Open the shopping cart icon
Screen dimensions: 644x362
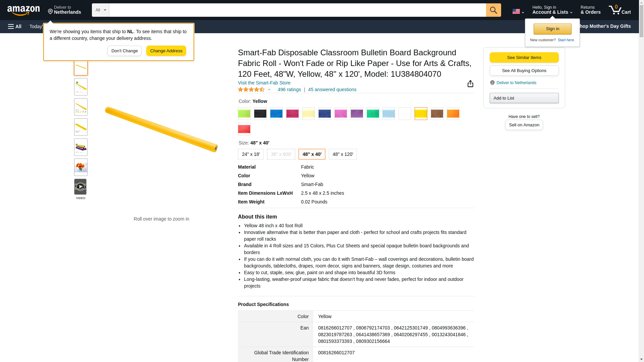(619, 10)
